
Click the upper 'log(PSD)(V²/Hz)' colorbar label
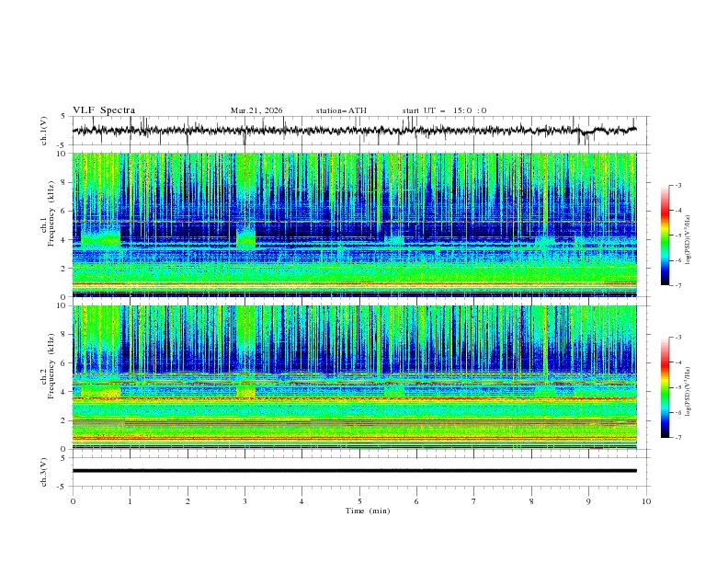[x=688, y=240]
